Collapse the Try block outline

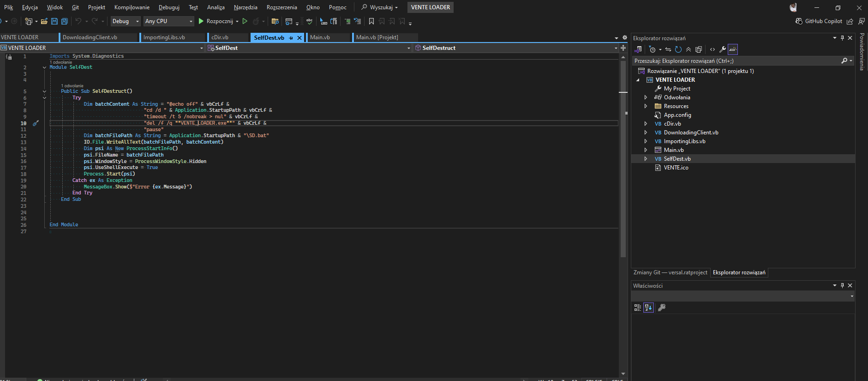click(x=44, y=98)
